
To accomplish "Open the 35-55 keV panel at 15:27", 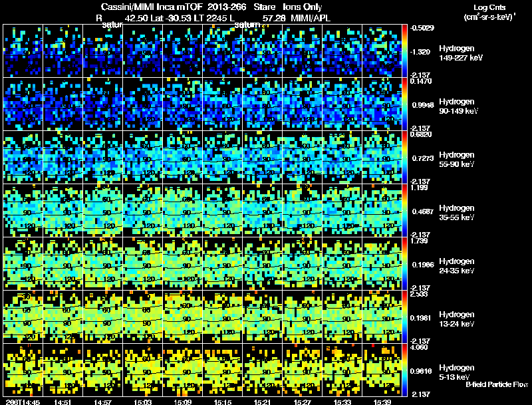I will click(303, 211).
